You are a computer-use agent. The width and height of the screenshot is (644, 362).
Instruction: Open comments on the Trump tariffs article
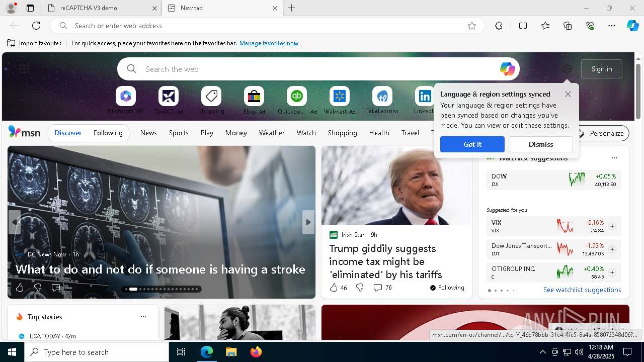point(382,288)
